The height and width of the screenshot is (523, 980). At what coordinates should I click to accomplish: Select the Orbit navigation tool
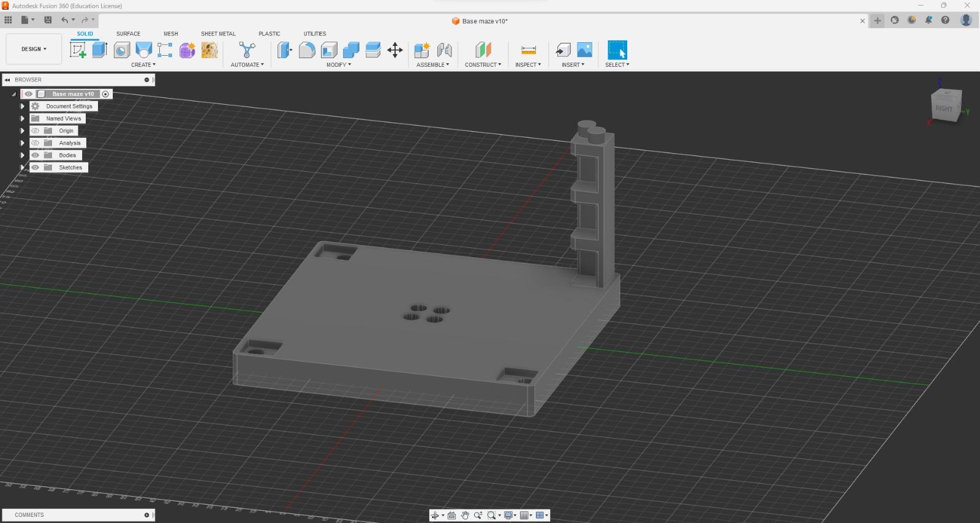pyautogui.click(x=435, y=516)
